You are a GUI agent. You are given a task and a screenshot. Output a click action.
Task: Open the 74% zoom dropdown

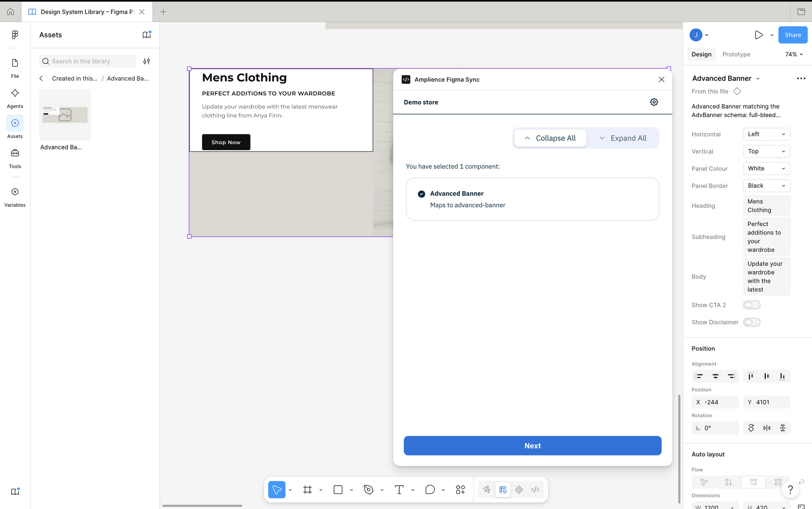pos(794,54)
